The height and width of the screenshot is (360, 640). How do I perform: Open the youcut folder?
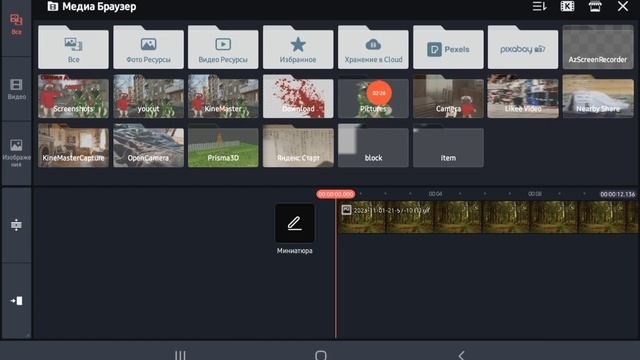[x=149, y=96]
